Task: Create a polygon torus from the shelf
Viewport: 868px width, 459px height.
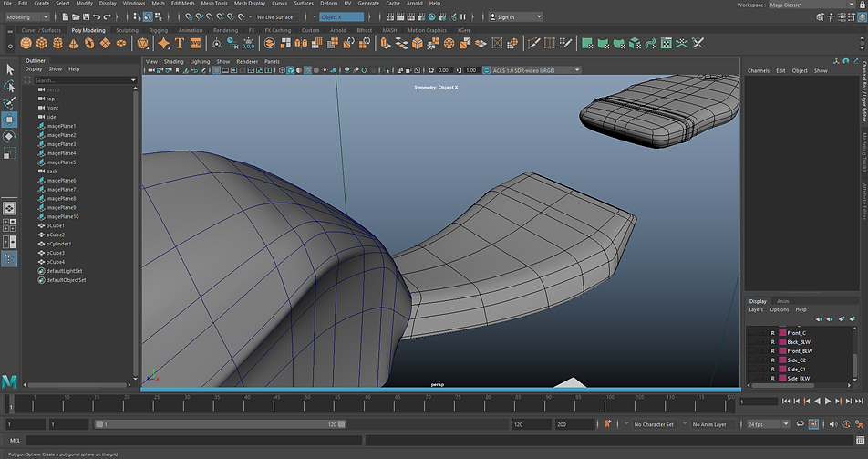Action: (88, 43)
